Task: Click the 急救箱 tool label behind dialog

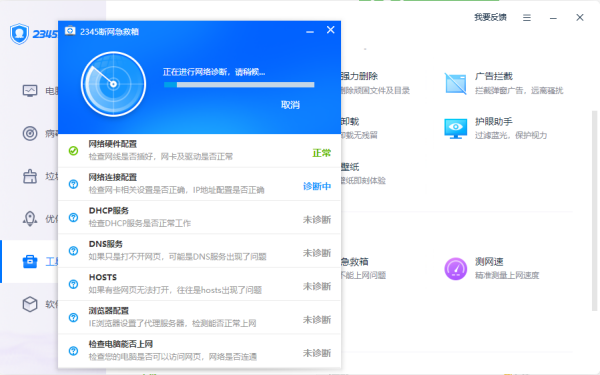Action: click(355, 262)
